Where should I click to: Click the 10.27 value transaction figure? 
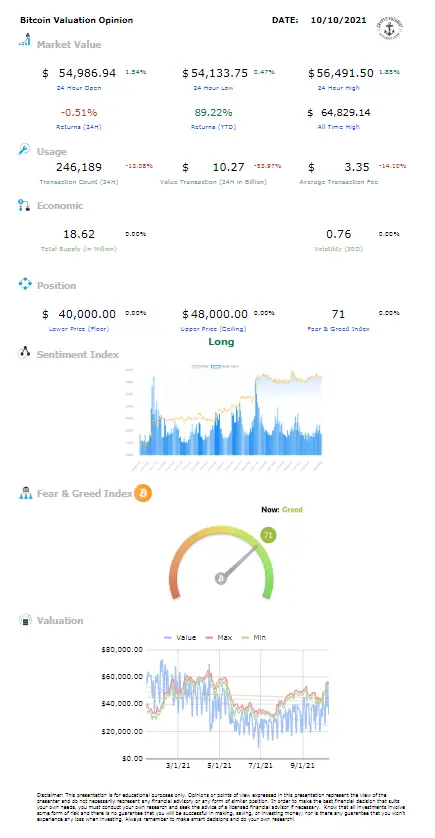click(x=229, y=167)
